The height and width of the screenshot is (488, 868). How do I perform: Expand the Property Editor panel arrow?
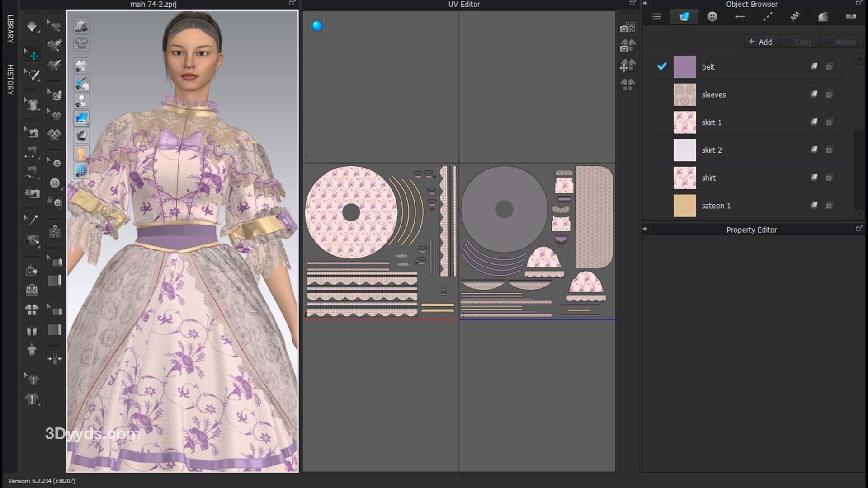[x=645, y=229]
